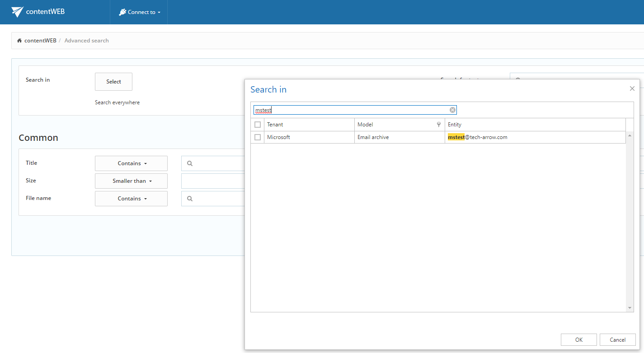
Task: Click the home icon in breadcrumb
Action: tap(19, 41)
